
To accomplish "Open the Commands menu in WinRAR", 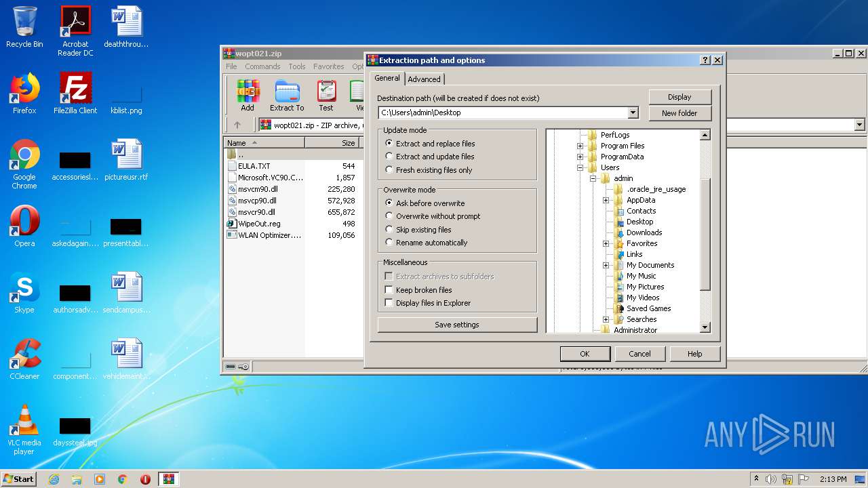I will click(x=262, y=66).
